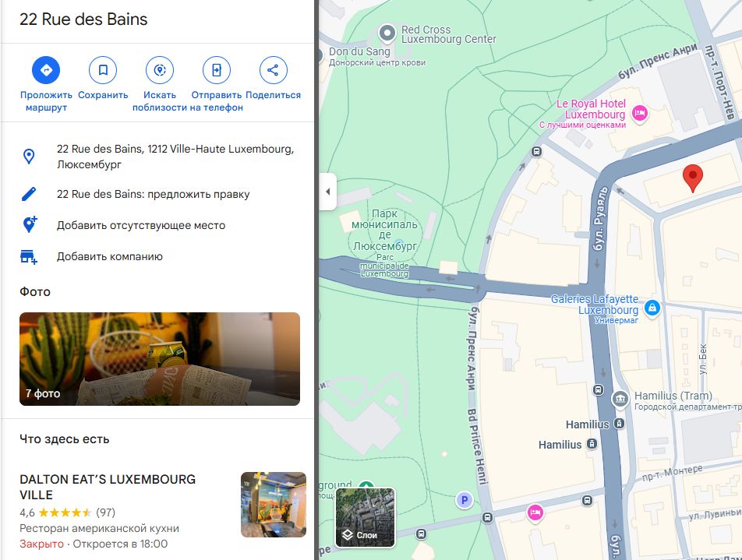Image resolution: width=742 pixels, height=560 pixels.
Task: Click the Send to phone icon
Action: 216,70
